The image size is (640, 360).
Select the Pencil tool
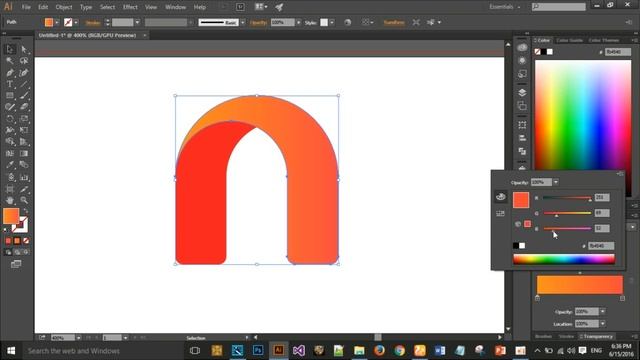pyautogui.click(x=10, y=107)
